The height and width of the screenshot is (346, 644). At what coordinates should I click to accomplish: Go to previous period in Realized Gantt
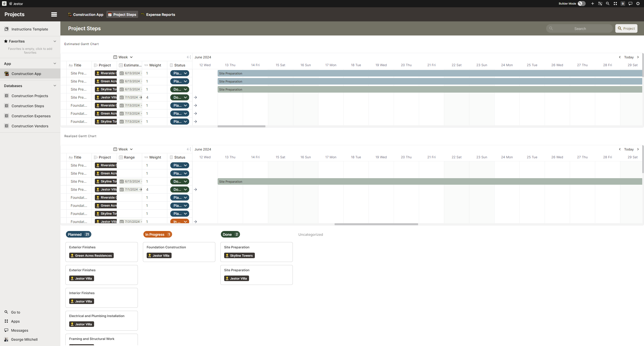[x=620, y=149]
